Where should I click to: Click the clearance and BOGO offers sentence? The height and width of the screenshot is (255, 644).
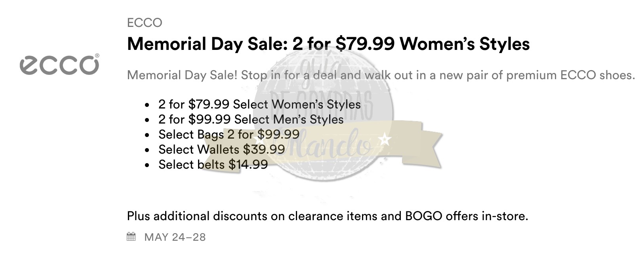coord(327,216)
